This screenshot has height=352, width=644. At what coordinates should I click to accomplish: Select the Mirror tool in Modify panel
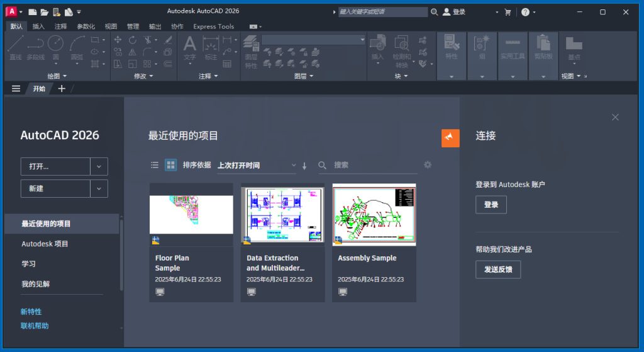pos(132,52)
